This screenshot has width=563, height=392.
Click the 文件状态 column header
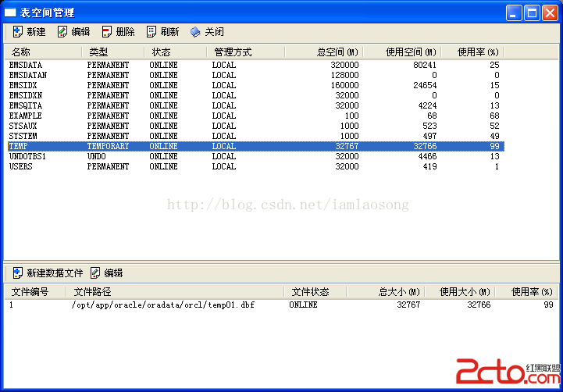coord(315,292)
